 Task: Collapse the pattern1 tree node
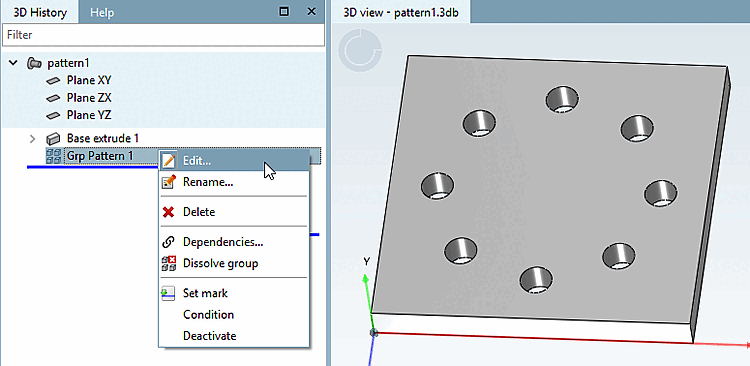13,63
